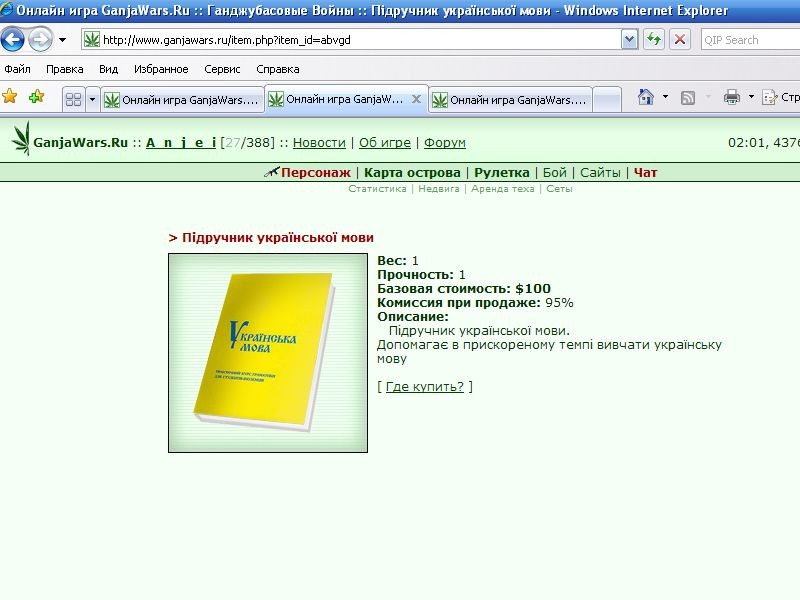
Task: Open the recent pages history dropdown
Action: coord(62,40)
